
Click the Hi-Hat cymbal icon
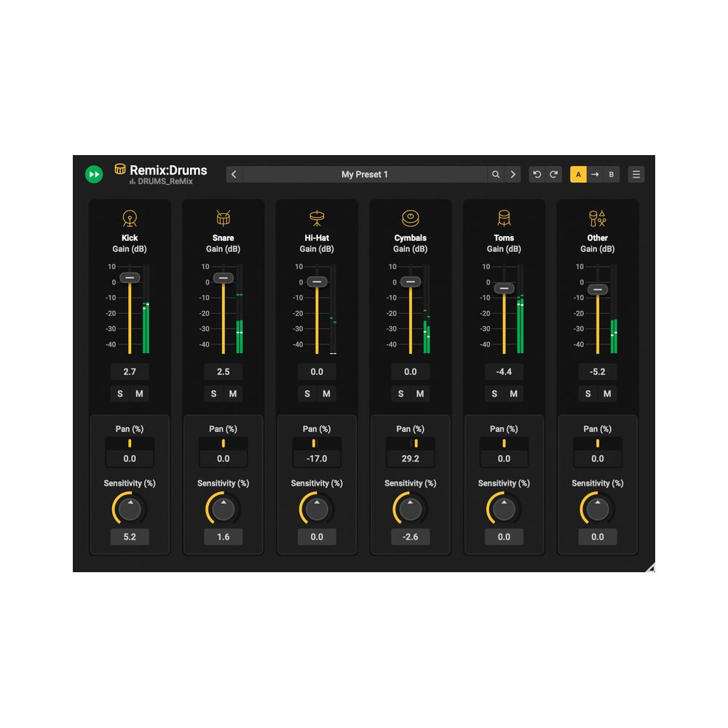317,218
